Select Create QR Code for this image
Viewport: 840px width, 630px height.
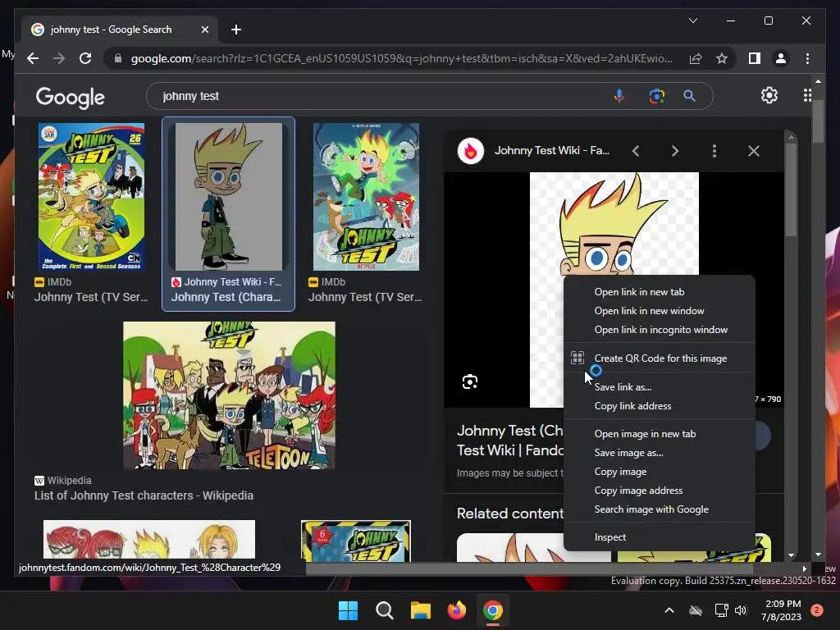tap(660, 358)
